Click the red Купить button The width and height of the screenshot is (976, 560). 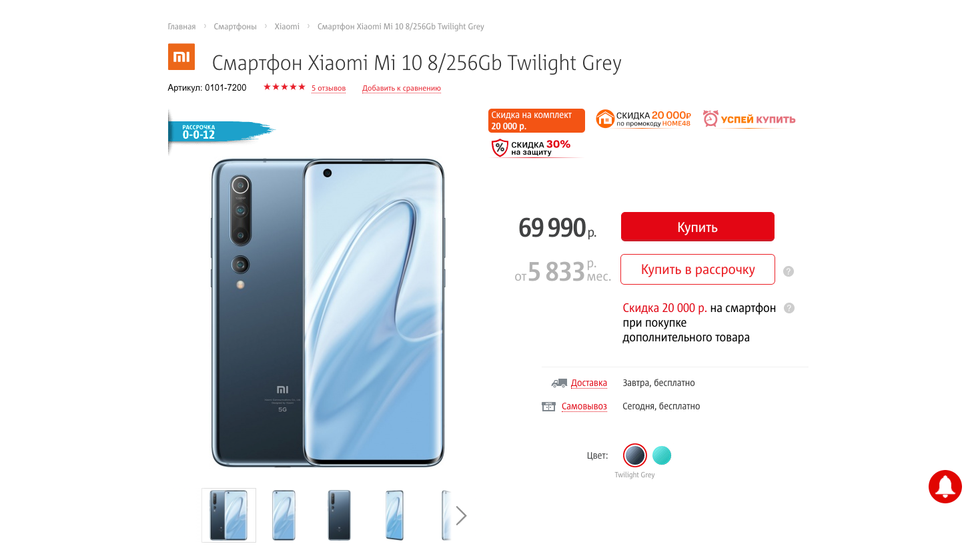(697, 227)
